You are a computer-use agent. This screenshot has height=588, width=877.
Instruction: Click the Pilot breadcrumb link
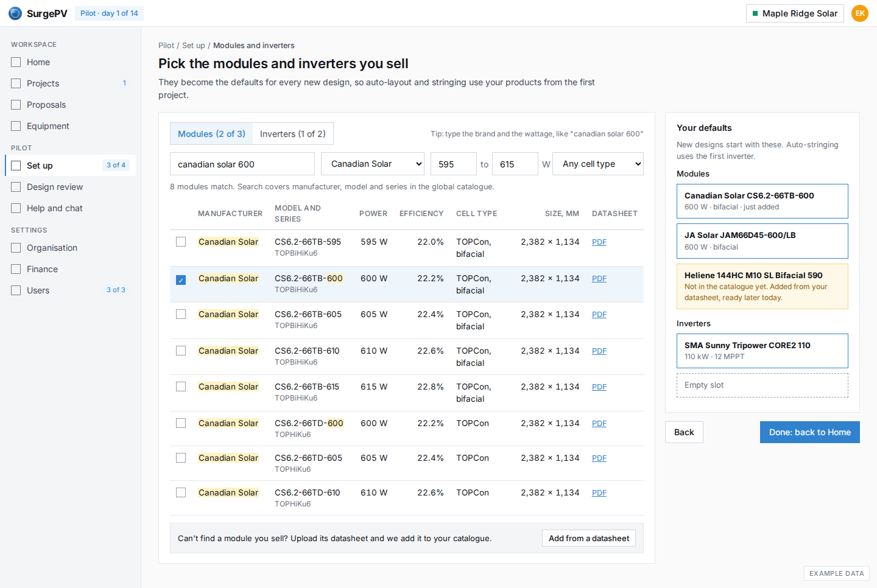(166, 46)
